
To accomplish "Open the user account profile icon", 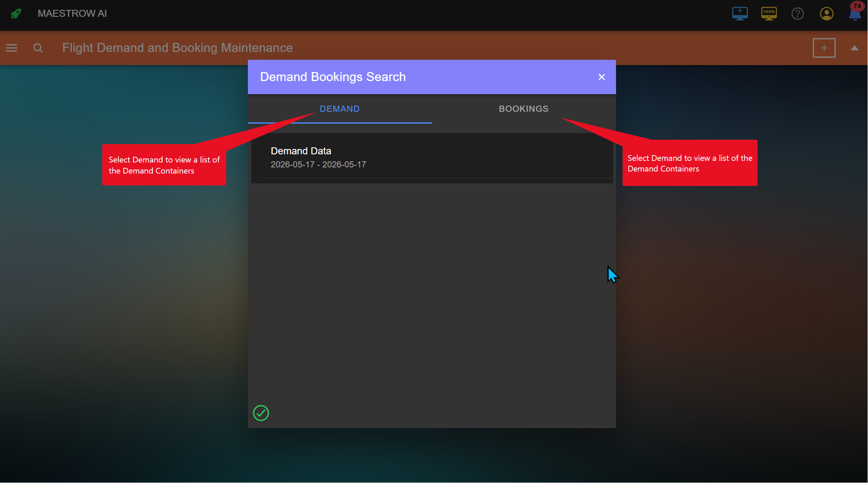I will tap(826, 14).
